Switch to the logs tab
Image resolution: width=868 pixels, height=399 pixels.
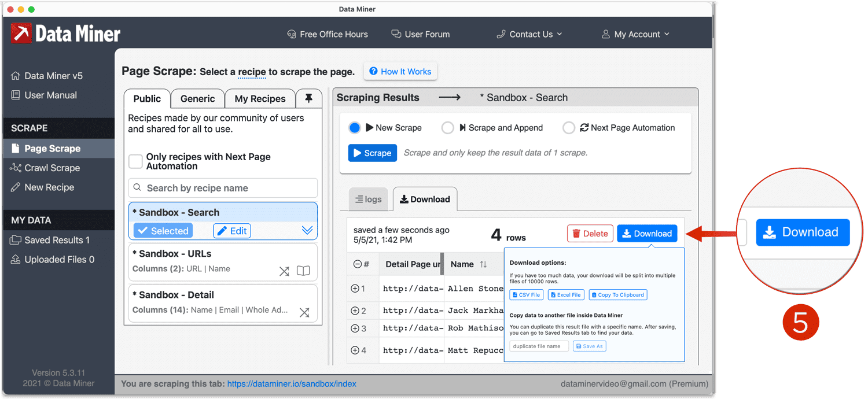pos(369,199)
